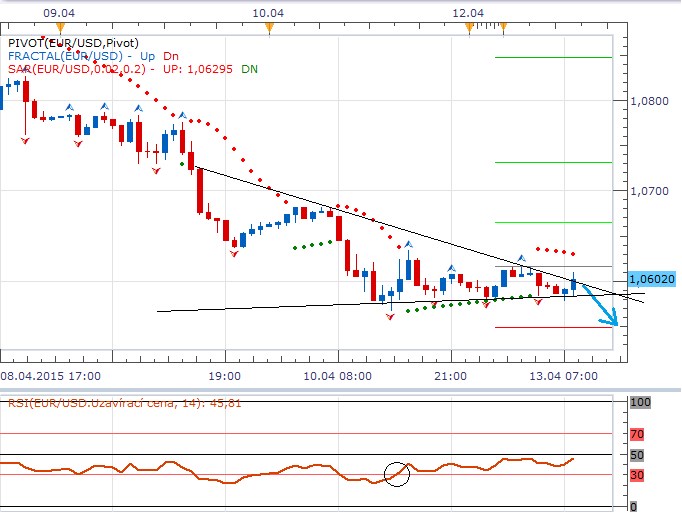Select the topmost green pivot resistance line
Screen dimensions: 682x516
pyautogui.click(x=553, y=57)
